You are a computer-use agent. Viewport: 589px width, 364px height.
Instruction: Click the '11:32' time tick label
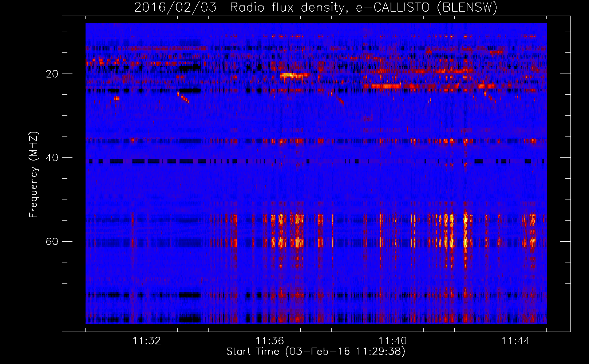point(147,341)
